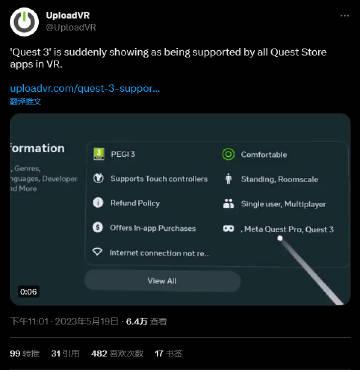Click the Touch controllers support icon
The width and height of the screenshot is (360, 370).
coord(98,179)
